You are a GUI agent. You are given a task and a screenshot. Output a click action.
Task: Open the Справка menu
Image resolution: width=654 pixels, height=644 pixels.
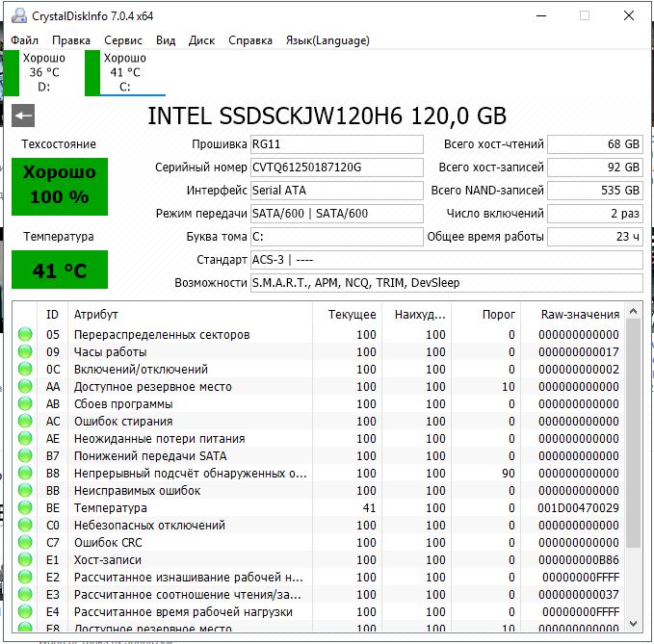(250, 40)
